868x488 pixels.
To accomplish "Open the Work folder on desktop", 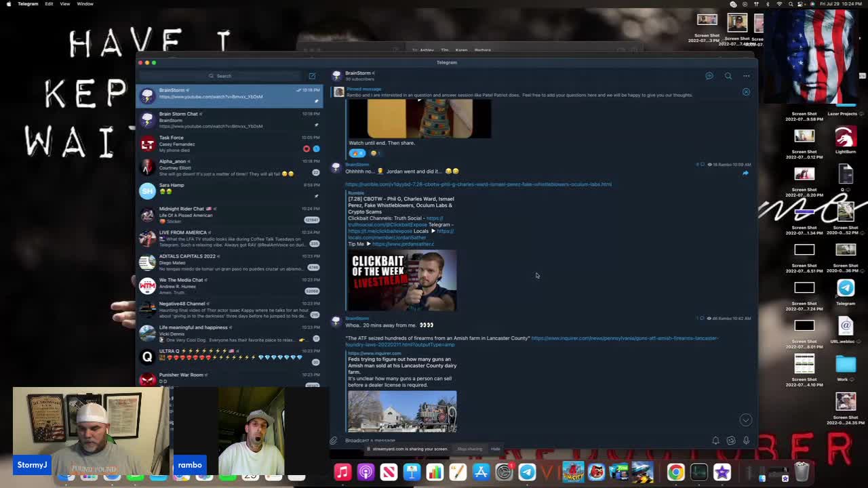I will tap(846, 367).
